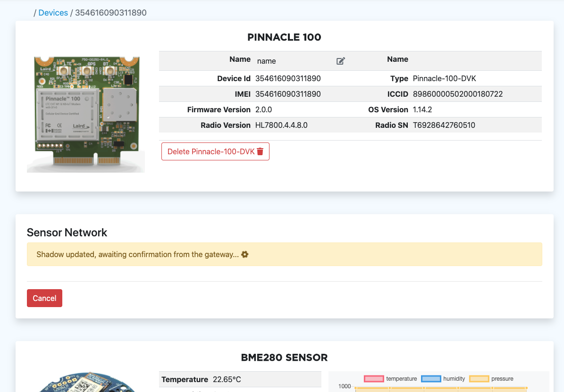The image size is (564, 392).
Task: Click Radio Version value HL7800.4.4.8.0
Action: coord(281,125)
